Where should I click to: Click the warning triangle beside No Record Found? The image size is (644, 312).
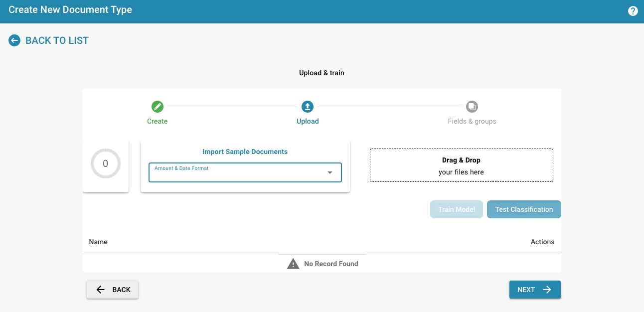(x=293, y=264)
